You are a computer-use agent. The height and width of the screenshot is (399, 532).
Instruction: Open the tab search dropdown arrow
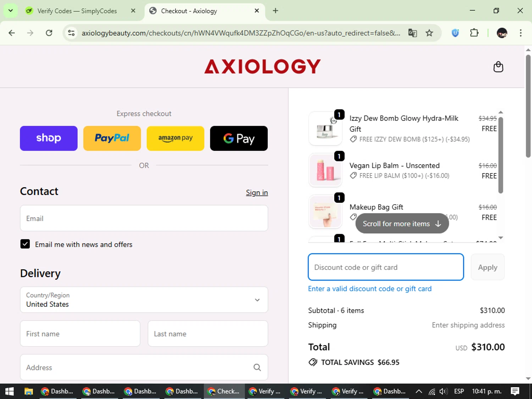tap(11, 11)
